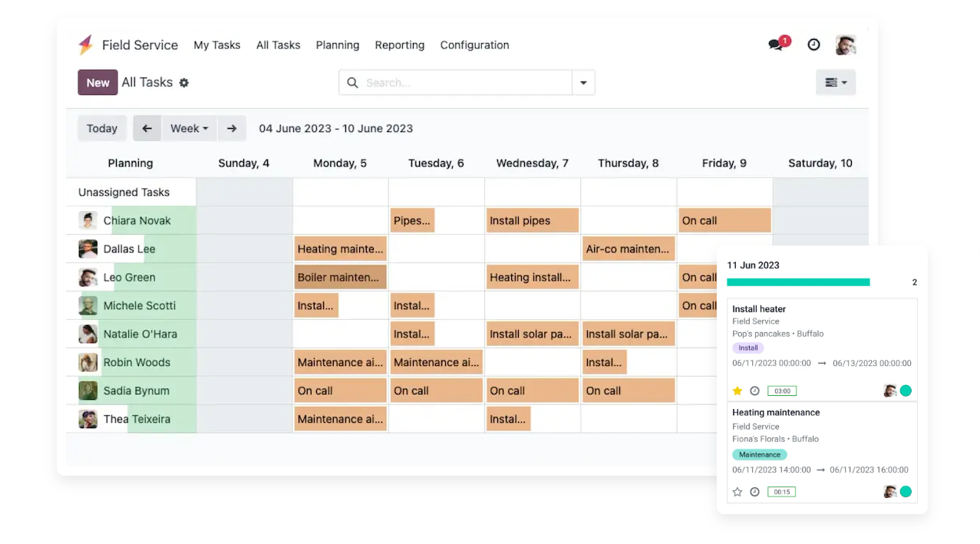Open the search options dropdown arrow

[583, 83]
